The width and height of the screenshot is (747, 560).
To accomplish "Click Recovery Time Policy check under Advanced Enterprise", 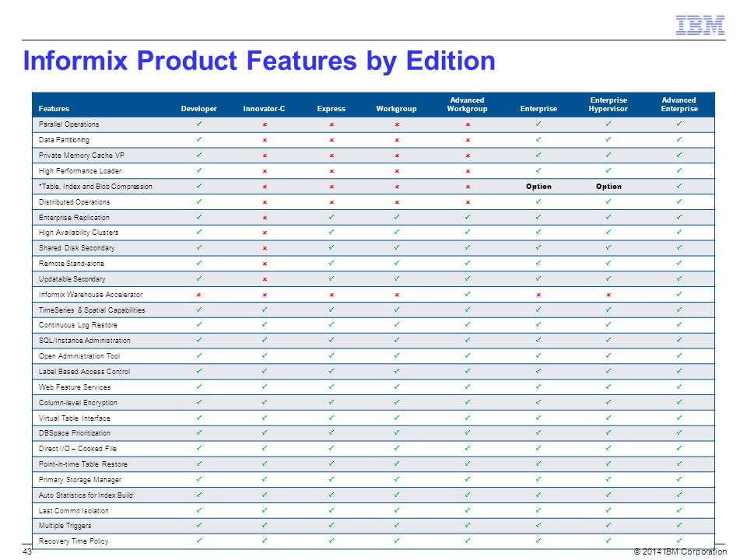I will 679,541.
